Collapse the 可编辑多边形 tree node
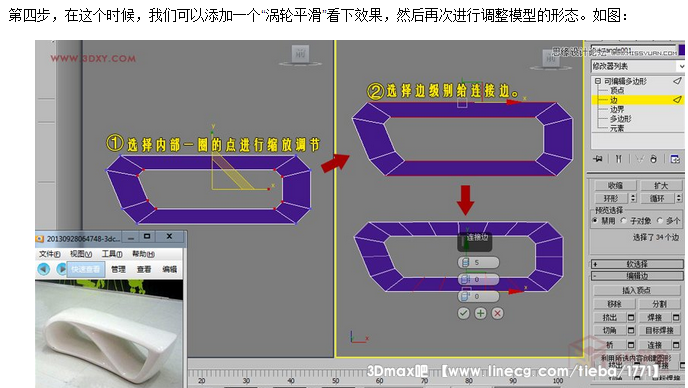The image size is (688, 388). point(598,81)
